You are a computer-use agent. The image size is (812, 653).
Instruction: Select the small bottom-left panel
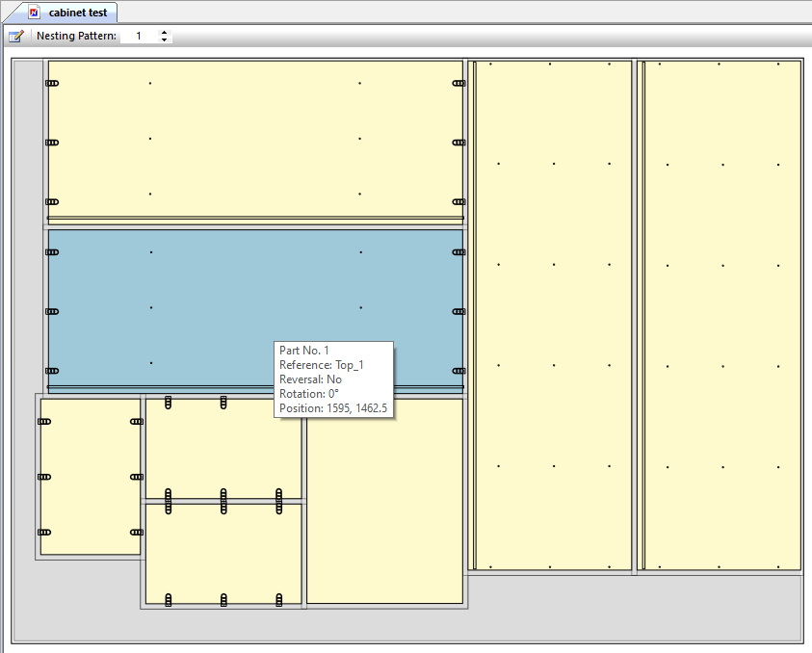(91, 477)
